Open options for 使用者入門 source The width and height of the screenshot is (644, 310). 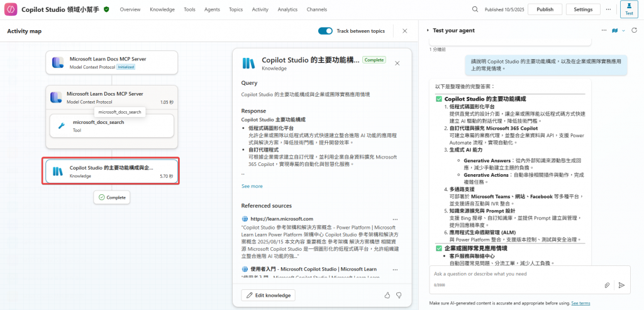coord(395,269)
